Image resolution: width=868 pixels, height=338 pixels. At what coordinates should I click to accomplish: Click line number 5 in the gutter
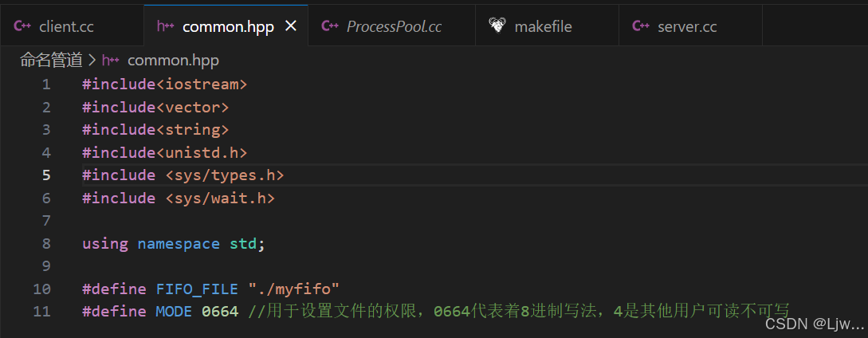point(46,175)
